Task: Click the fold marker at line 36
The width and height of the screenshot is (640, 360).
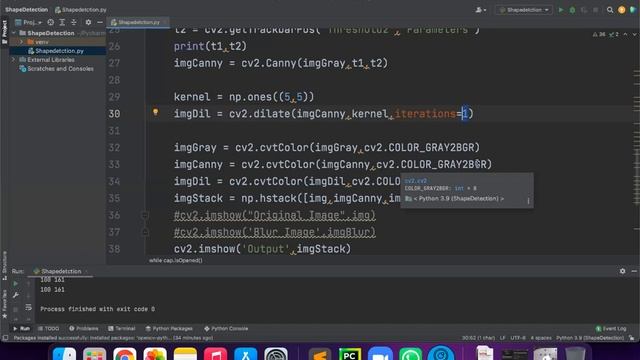Action: pyautogui.click(x=144, y=215)
